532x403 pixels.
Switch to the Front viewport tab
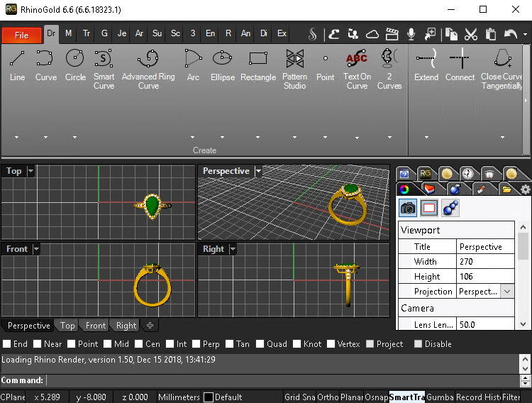click(95, 326)
